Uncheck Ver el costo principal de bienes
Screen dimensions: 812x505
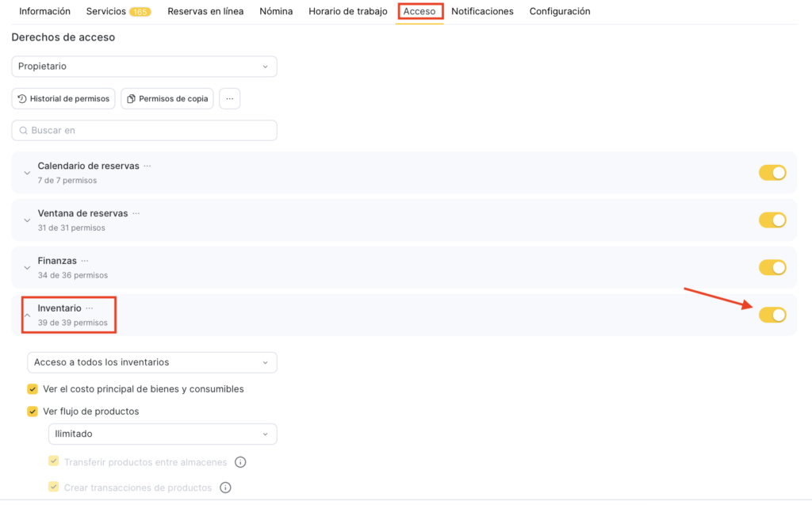point(33,389)
